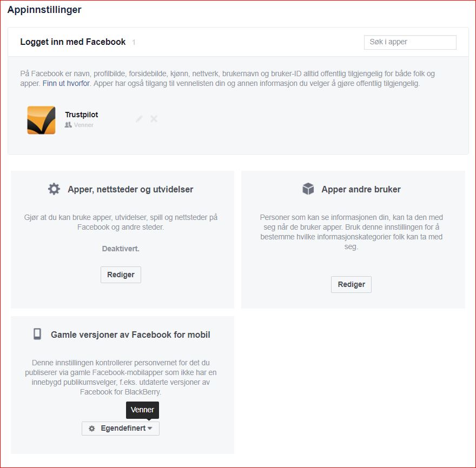Click the phone icon beside Gamle versjoner heading
This screenshot has height=468, width=476.
(37, 334)
